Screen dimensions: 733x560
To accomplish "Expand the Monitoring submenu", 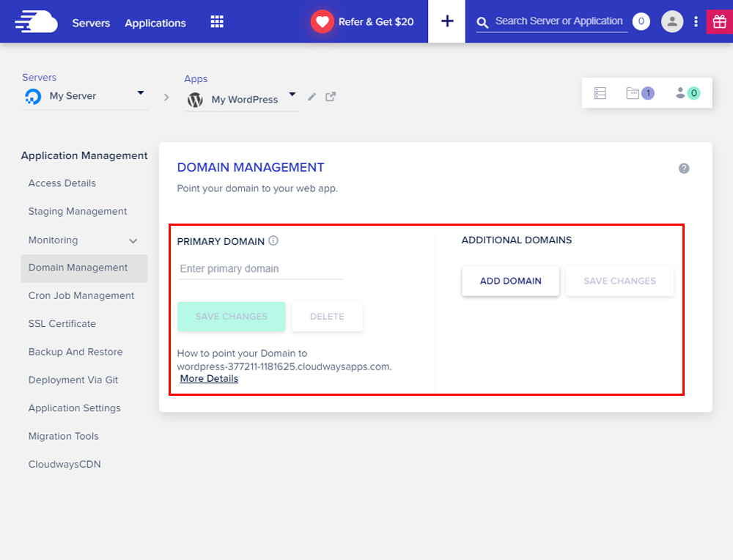I will click(x=133, y=240).
